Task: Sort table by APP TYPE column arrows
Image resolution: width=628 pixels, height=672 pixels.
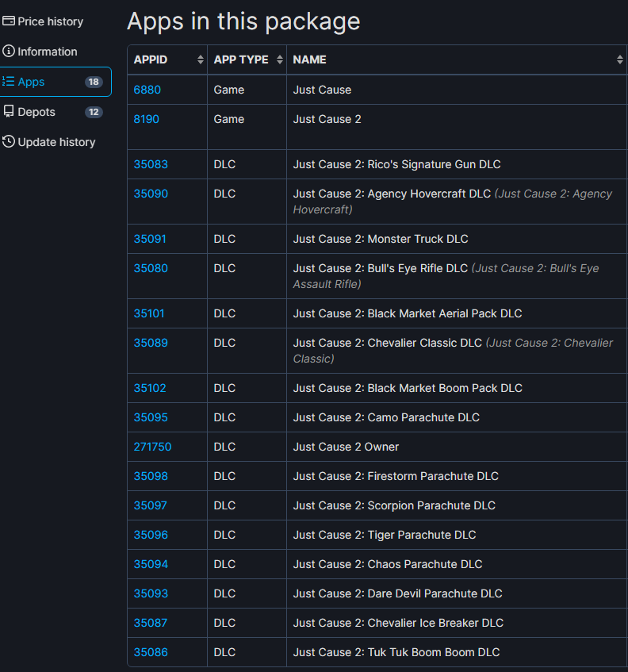Action: 279,60
